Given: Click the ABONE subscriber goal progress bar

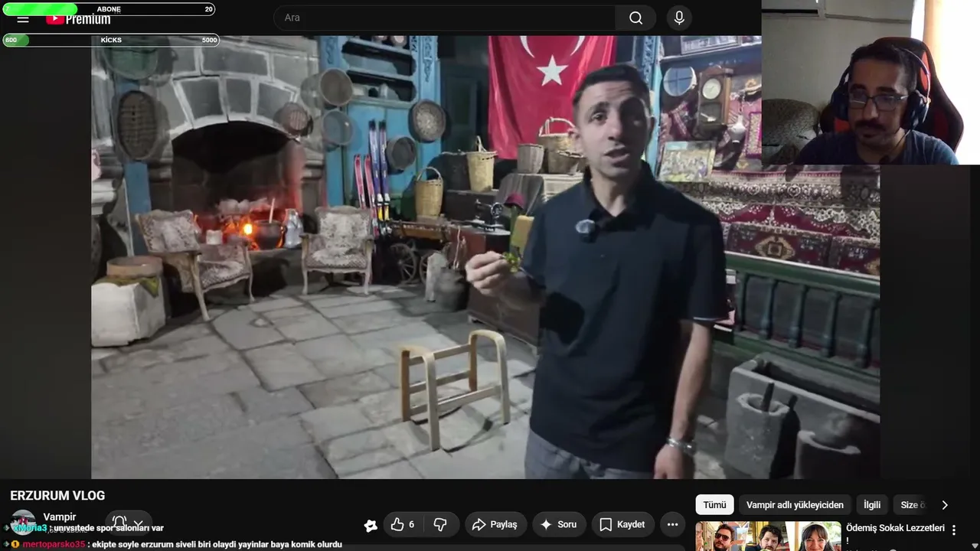Looking at the screenshot, I should pyautogui.click(x=109, y=9).
